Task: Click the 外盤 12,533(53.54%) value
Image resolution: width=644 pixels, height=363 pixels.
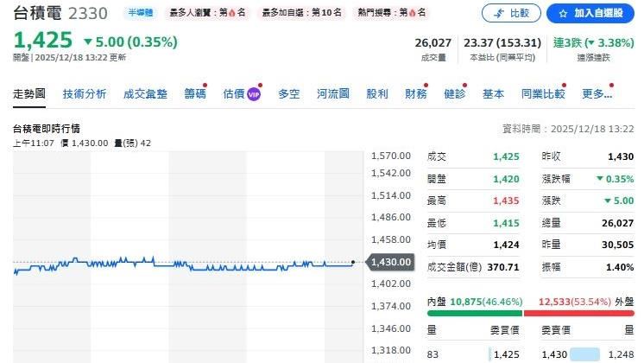Action: pos(575,302)
